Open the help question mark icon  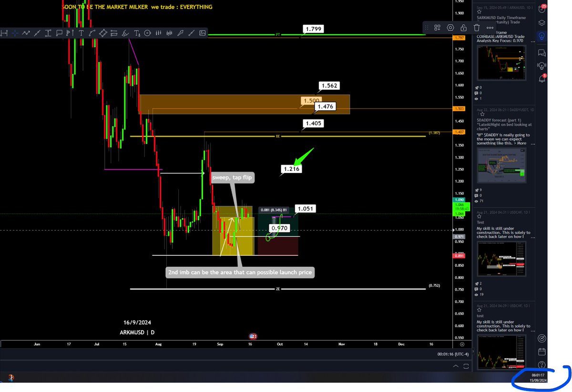pyautogui.click(x=541, y=365)
